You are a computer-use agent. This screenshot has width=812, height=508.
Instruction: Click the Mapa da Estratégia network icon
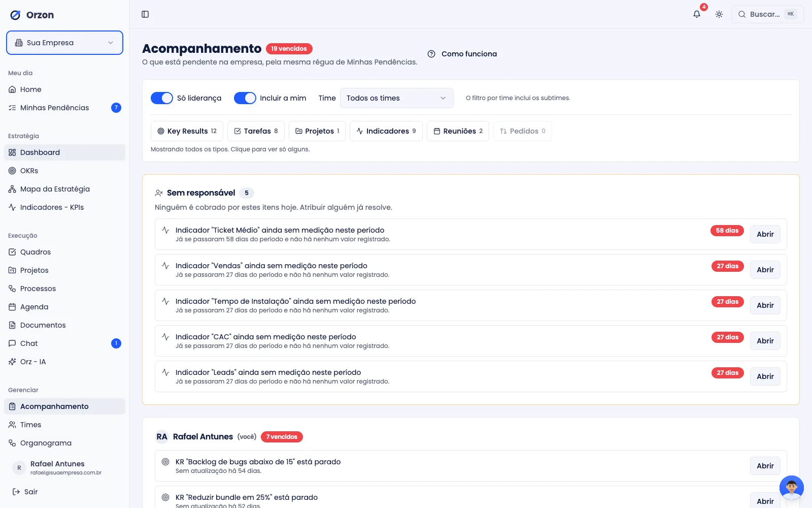coord(12,189)
